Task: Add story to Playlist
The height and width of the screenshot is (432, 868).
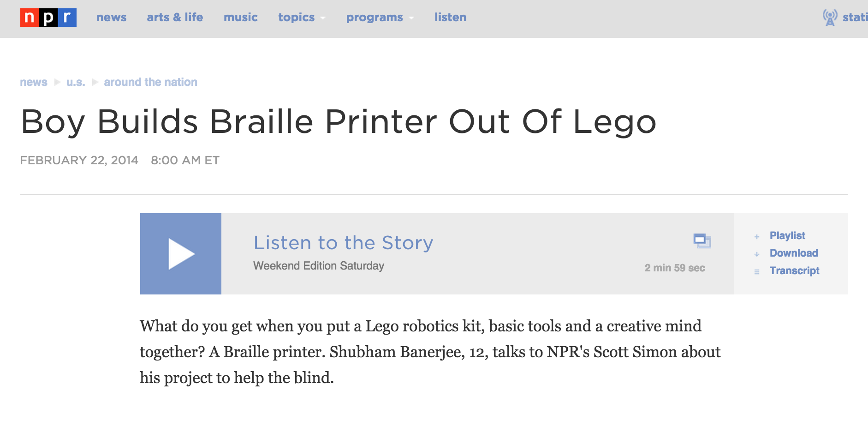Action: tap(787, 236)
